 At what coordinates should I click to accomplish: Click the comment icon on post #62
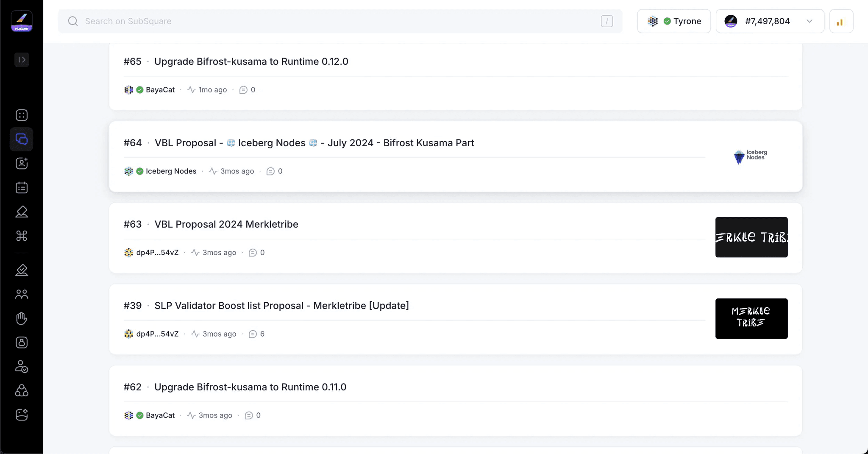point(249,415)
